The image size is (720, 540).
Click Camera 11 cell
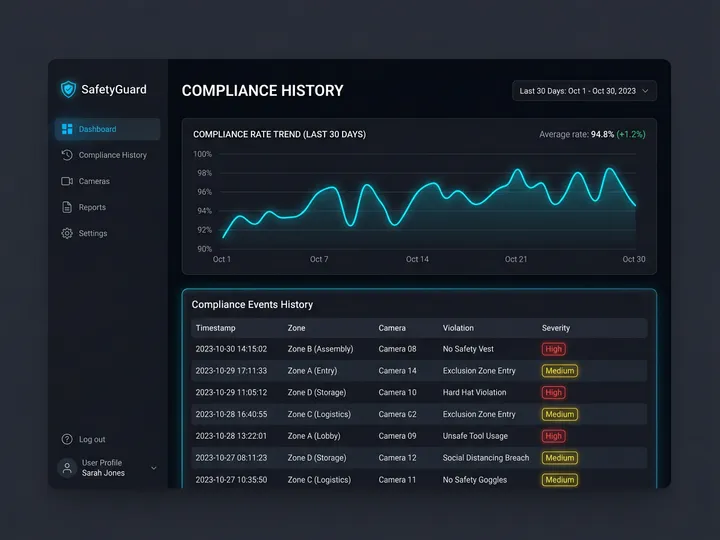397,480
